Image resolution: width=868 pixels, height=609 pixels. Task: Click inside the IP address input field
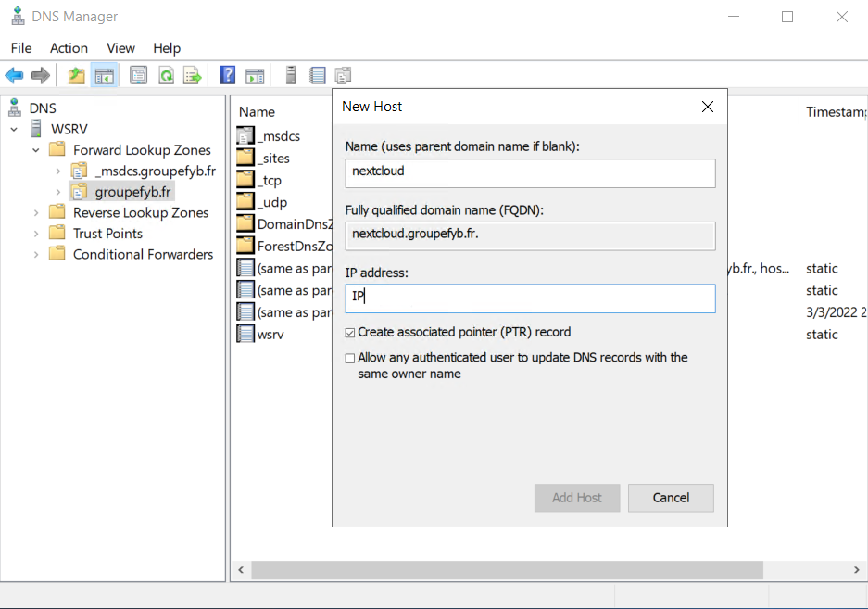coord(530,298)
